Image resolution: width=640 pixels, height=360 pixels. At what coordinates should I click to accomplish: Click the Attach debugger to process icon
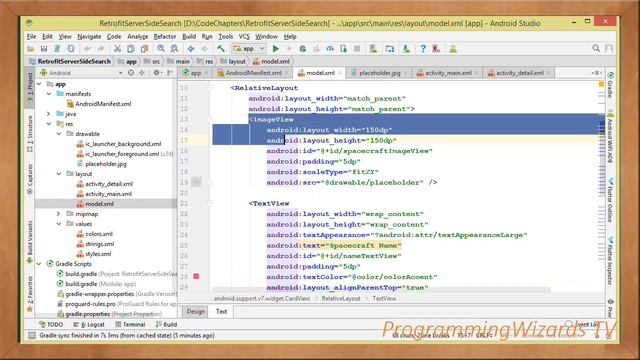click(343, 49)
